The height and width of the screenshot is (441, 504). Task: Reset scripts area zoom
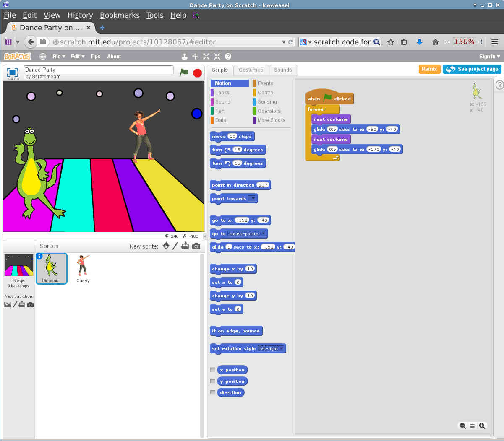coord(472,425)
